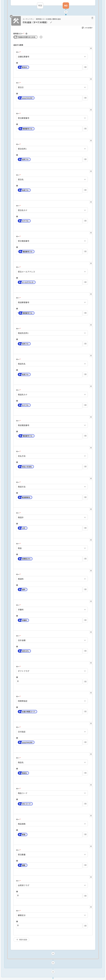Click the plus connector below the NO branch
The width and height of the screenshot is (106, 980).
tap(66, 12)
